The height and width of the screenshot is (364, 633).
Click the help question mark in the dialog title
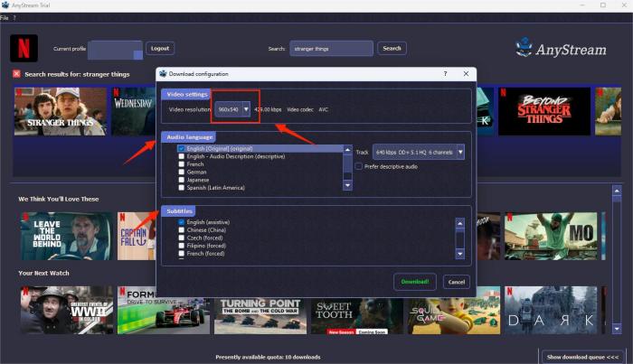[445, 74]
